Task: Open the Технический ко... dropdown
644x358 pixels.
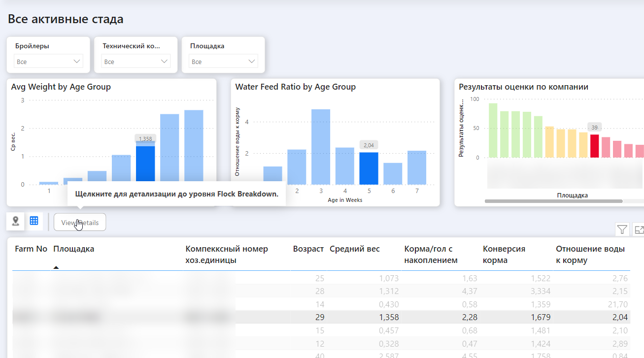Action: tap(136, 62)
